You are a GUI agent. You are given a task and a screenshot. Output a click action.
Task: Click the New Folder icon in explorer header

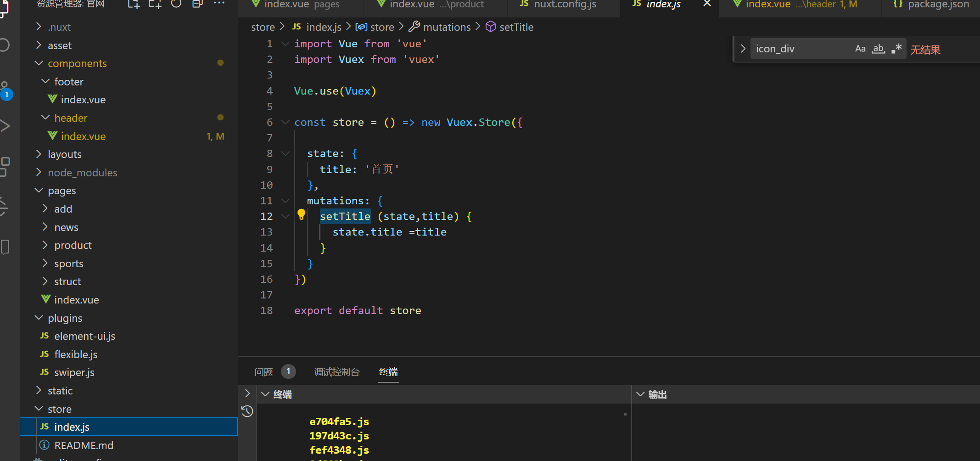(155, 4)
